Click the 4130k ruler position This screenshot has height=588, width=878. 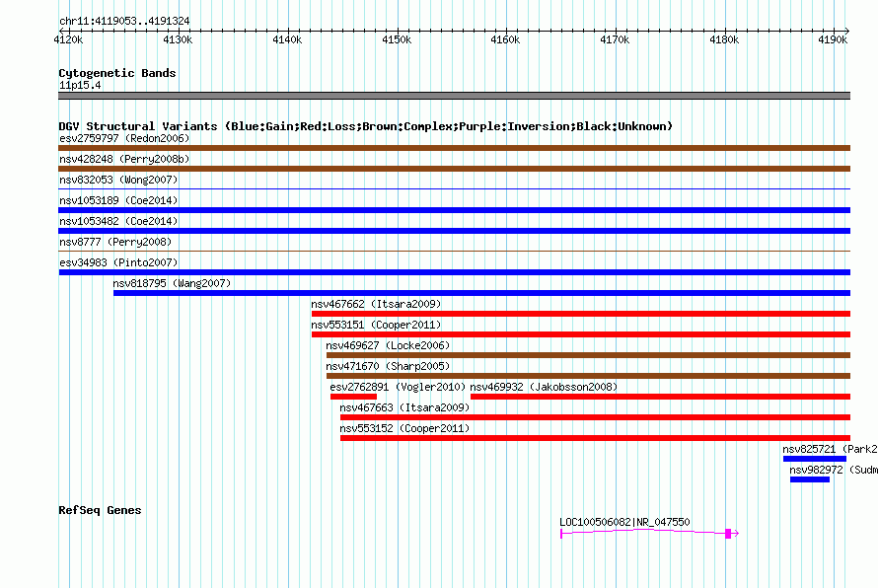(x=178, y=39)
